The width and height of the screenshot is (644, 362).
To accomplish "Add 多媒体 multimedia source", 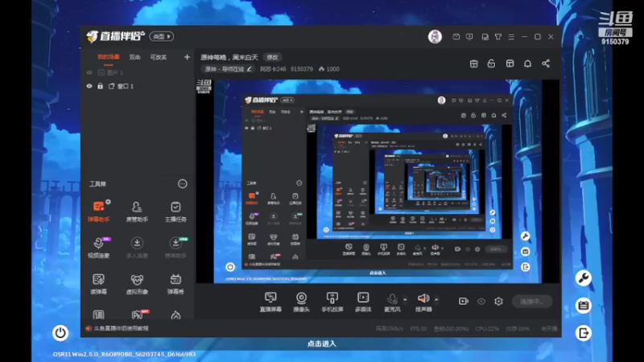I will [363, 302].
